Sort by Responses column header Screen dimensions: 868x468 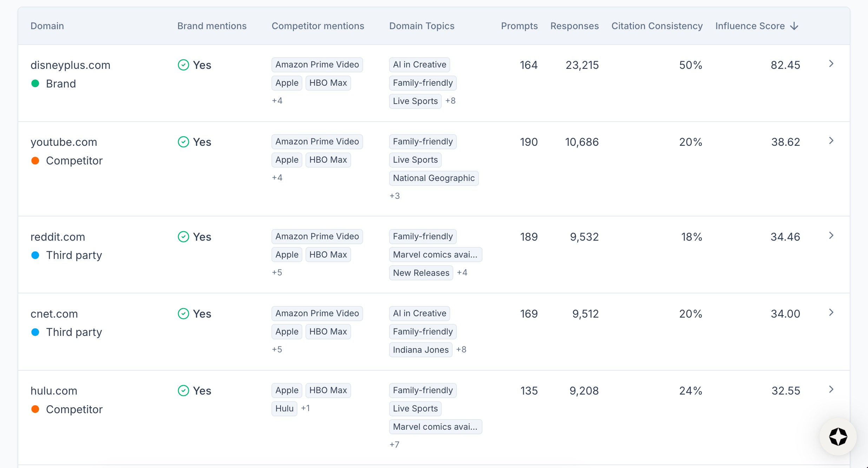coord(574,26)
